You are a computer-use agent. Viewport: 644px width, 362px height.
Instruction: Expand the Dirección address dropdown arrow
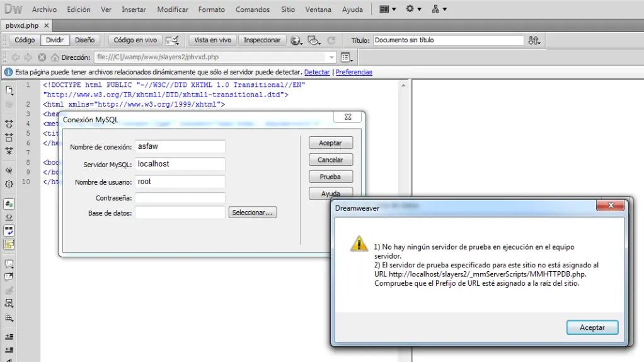(331, 57)
